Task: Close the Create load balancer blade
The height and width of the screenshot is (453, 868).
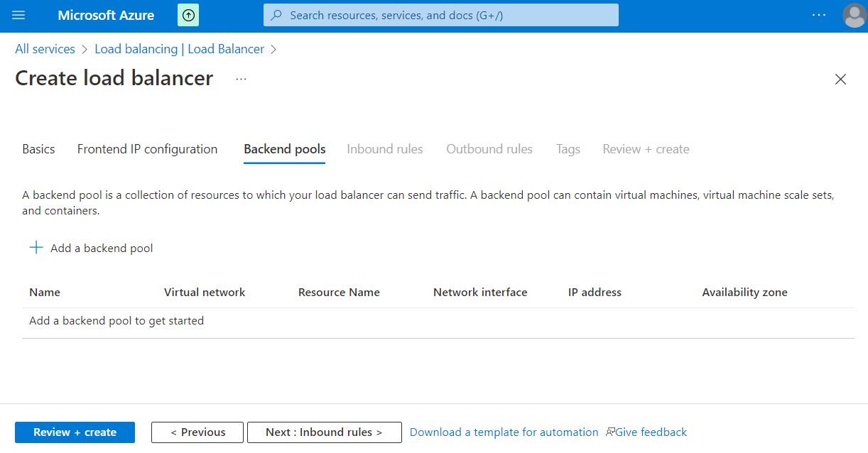Action: [840, 80]
